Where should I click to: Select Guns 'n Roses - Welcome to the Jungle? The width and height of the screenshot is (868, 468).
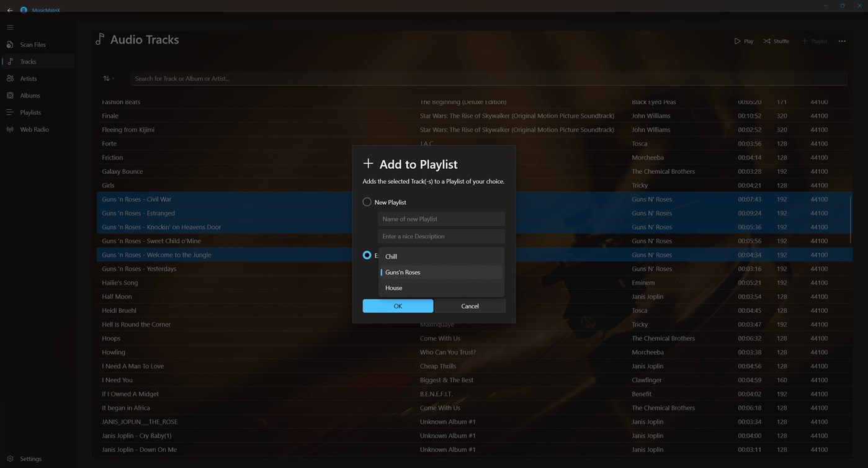click(x=475, y=254)
